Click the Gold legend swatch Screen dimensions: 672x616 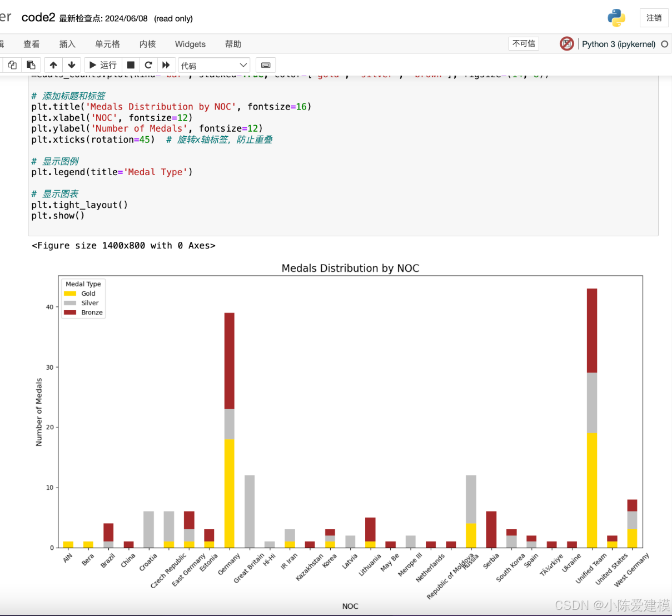[x=70, y=294]
